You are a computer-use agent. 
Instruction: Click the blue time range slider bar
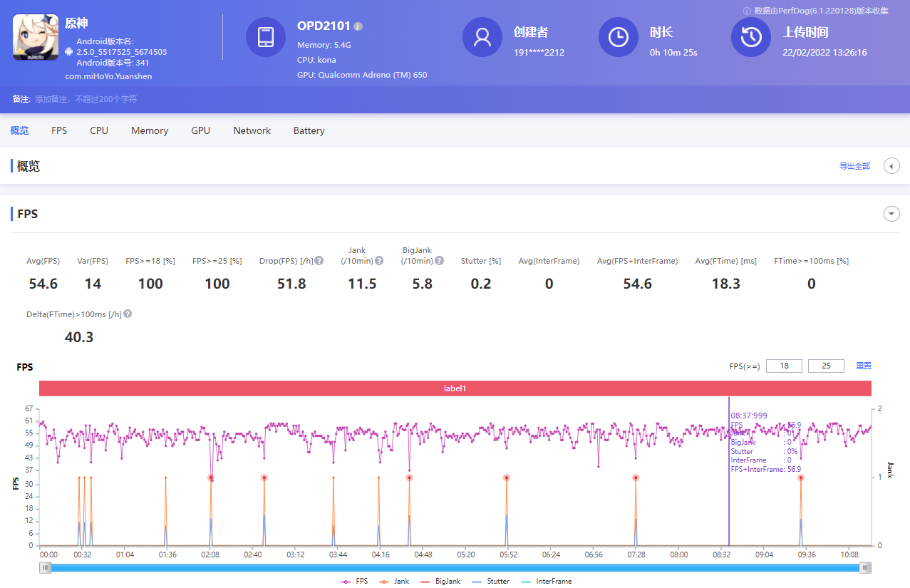tap(455, 567)
